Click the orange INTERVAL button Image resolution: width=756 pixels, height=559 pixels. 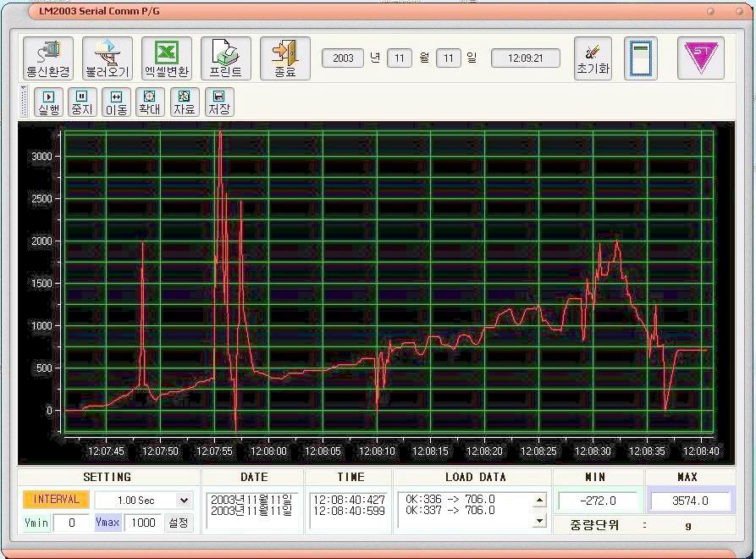tap(57, 500)
